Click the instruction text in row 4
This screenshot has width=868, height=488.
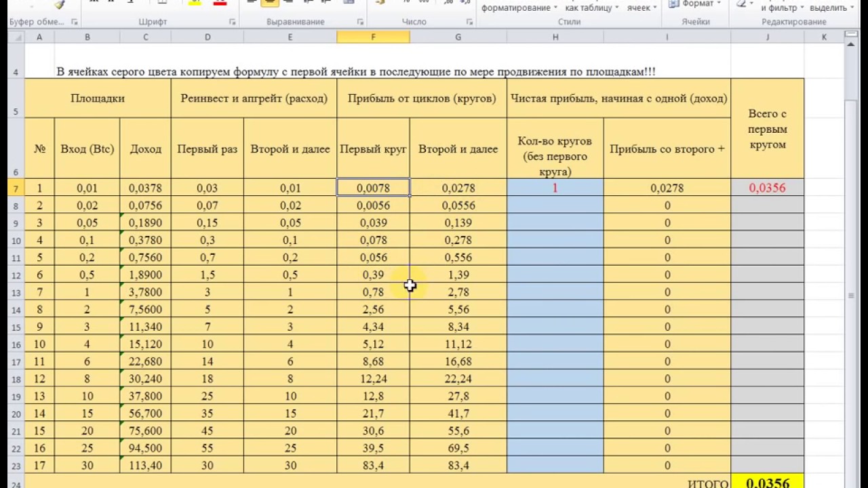click(356, 72)
